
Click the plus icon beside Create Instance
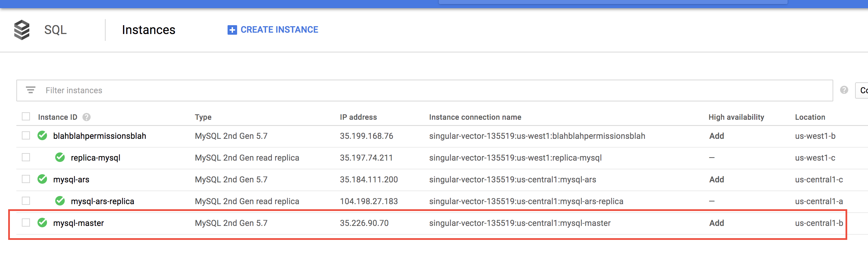tap(232, 30)
